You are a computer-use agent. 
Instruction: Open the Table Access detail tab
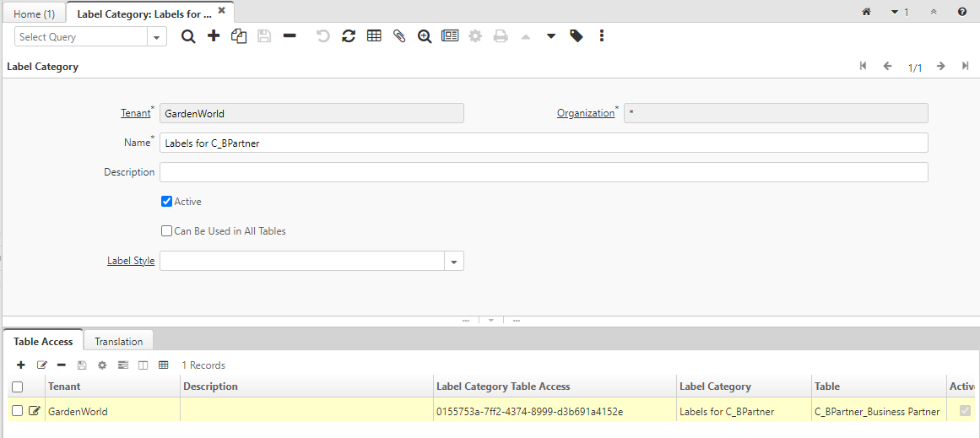point(43,341)
